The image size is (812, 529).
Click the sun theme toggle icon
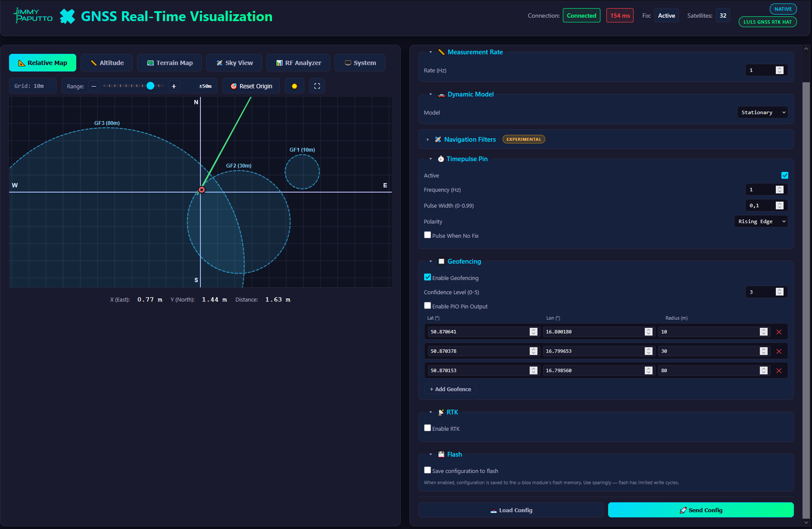294,86
